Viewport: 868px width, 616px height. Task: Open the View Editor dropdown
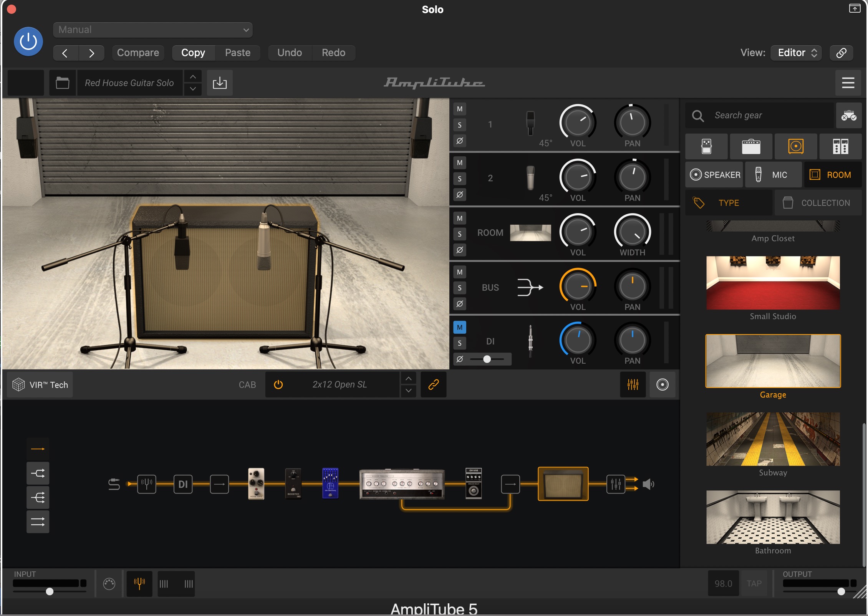point(796,53)
